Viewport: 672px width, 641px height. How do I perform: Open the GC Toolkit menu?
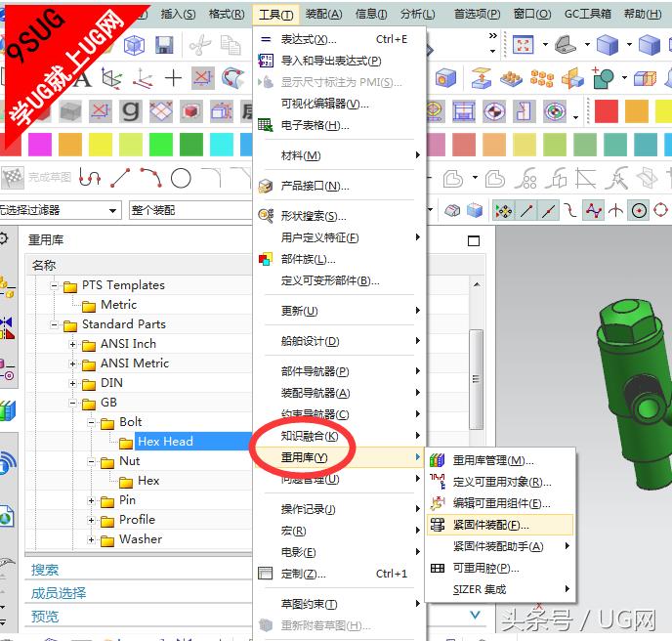[587, 14]
